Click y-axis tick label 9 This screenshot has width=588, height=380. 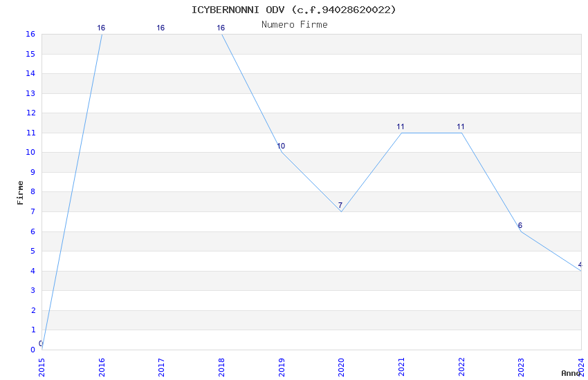[x=33, y=172]
